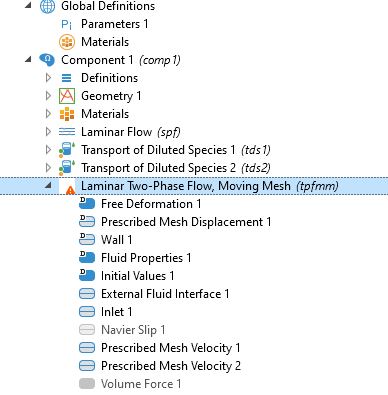Screen dimensions: 388x395
Task: Click the component Materials grid icon
Action: point(67,114)
